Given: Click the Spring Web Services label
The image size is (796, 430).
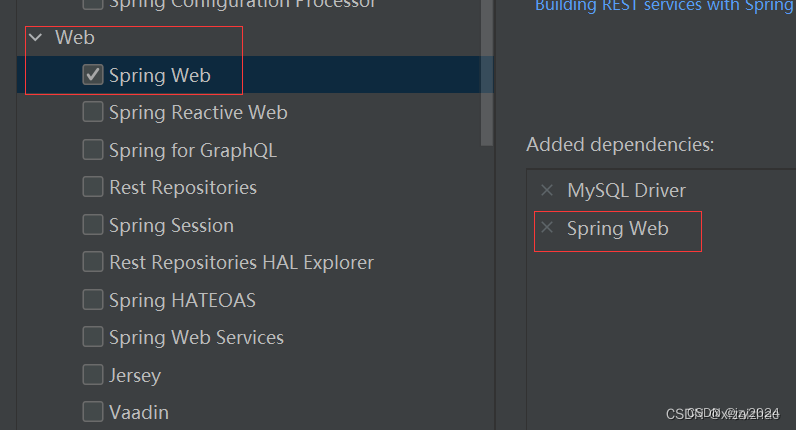Looking at the screenshot, I should [x=196, y=338].
